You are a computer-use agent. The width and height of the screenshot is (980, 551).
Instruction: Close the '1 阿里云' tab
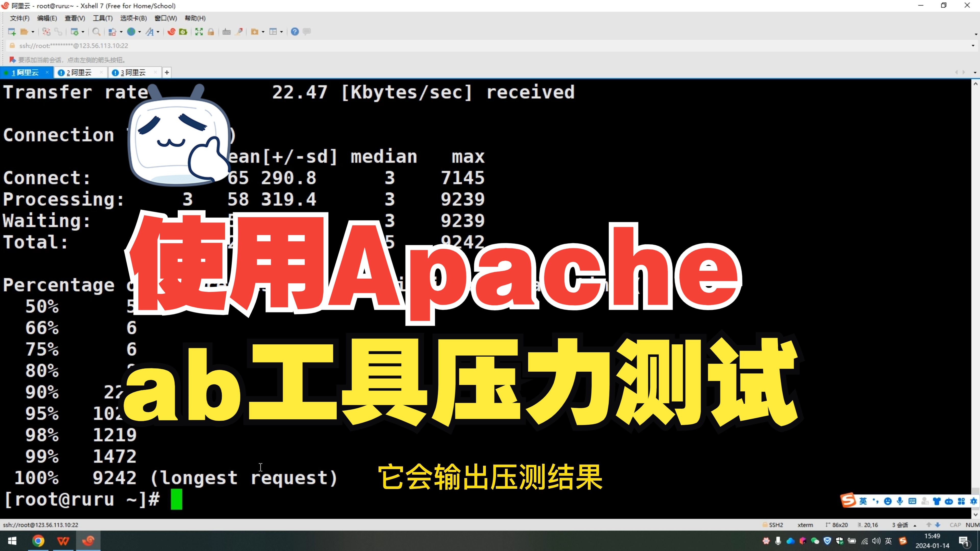47,72
